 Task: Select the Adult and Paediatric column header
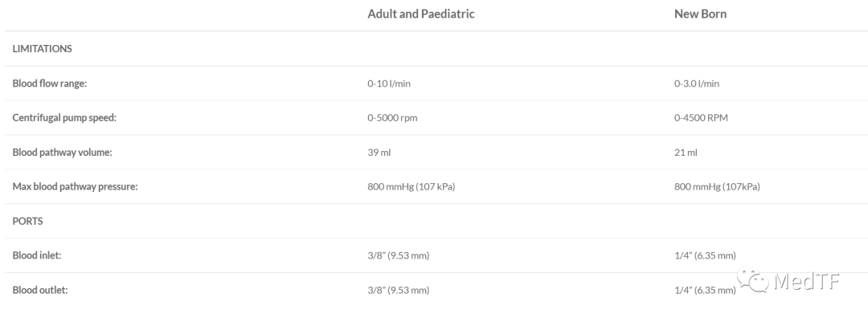420,14
